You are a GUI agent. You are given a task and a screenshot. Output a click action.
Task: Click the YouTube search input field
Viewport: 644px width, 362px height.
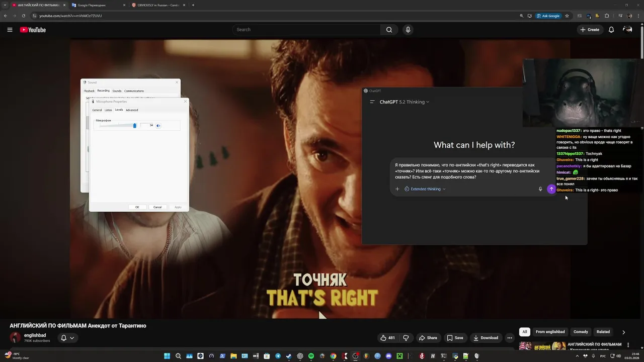pos(307,30)
